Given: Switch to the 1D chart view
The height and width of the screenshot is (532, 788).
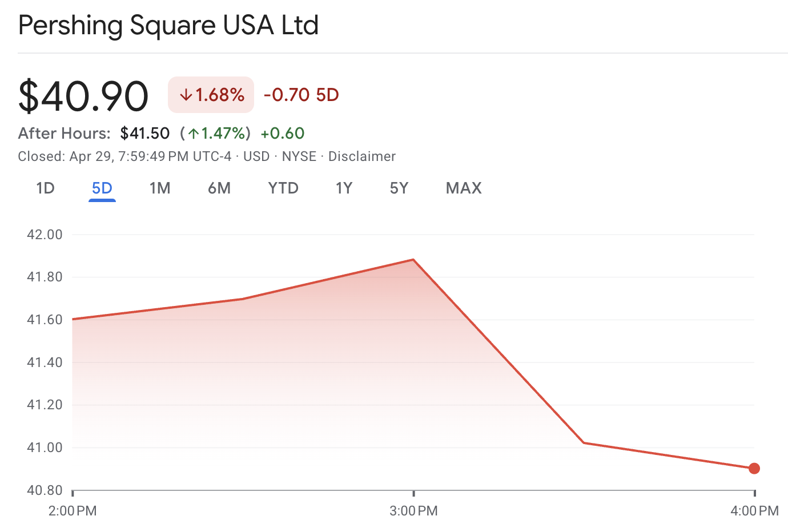Looking at the screenshot, I should click(45, 188).
